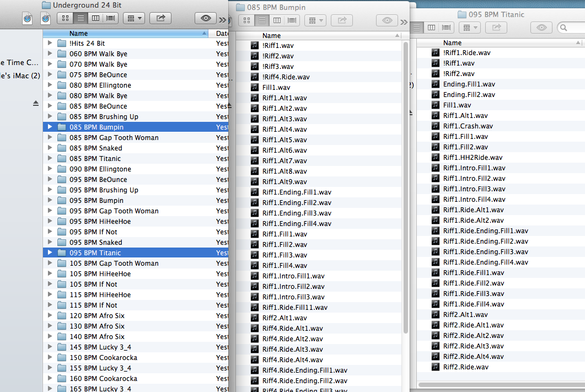Toggle Quick Look eye in 095 BPM Titanic window
The image size is (585, 392).
(541, 28)
